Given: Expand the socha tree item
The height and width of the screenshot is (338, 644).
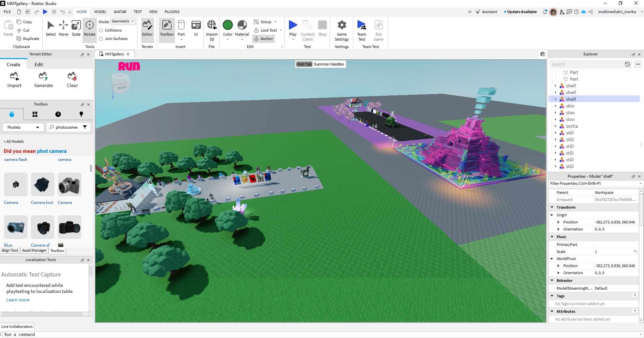Looking at the screenshot, I should pyautogui.click(x=556, y=126).
